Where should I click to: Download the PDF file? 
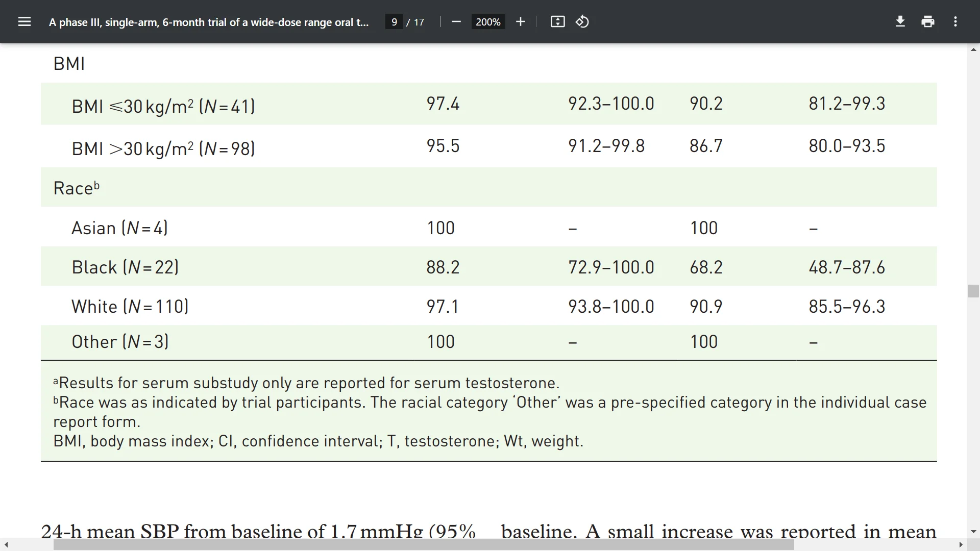click(x=900, y=21)
